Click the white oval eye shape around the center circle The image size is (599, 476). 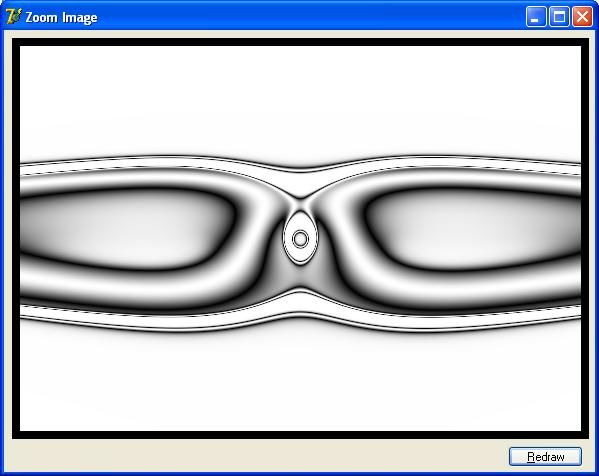click(x=300, y=238)
